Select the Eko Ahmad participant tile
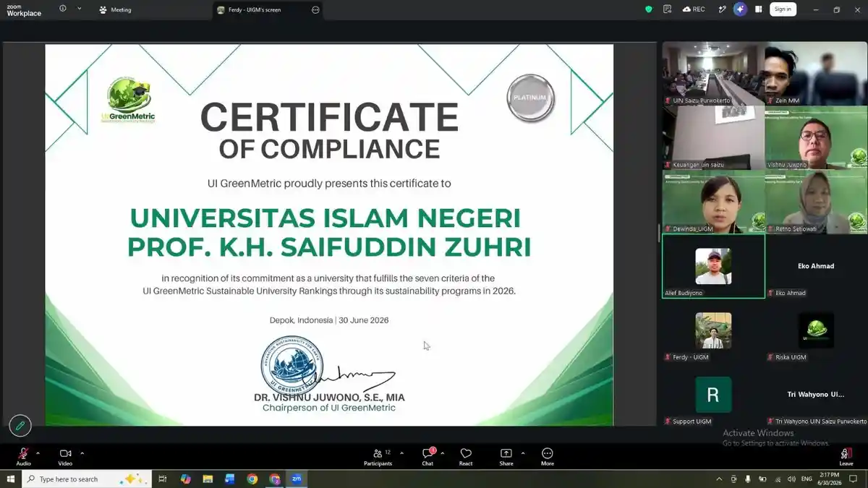This screenshot has height=488, width=868. 816,266
